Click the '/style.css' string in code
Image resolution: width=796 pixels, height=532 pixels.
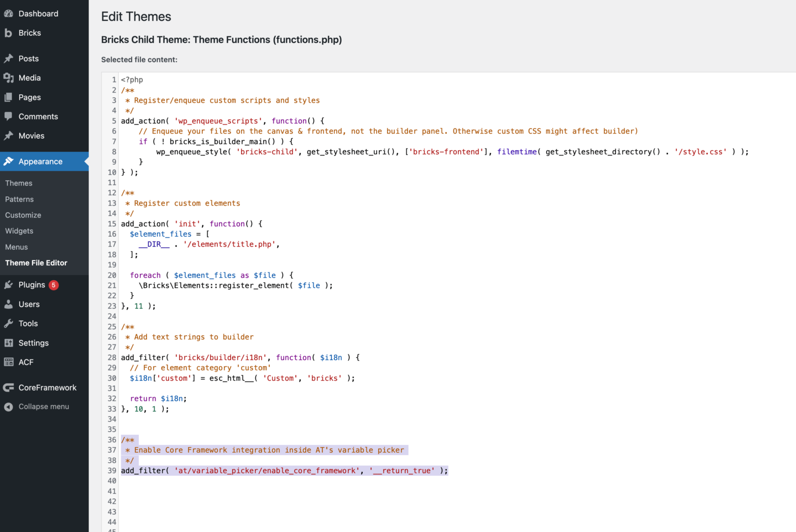click(700, 152)
